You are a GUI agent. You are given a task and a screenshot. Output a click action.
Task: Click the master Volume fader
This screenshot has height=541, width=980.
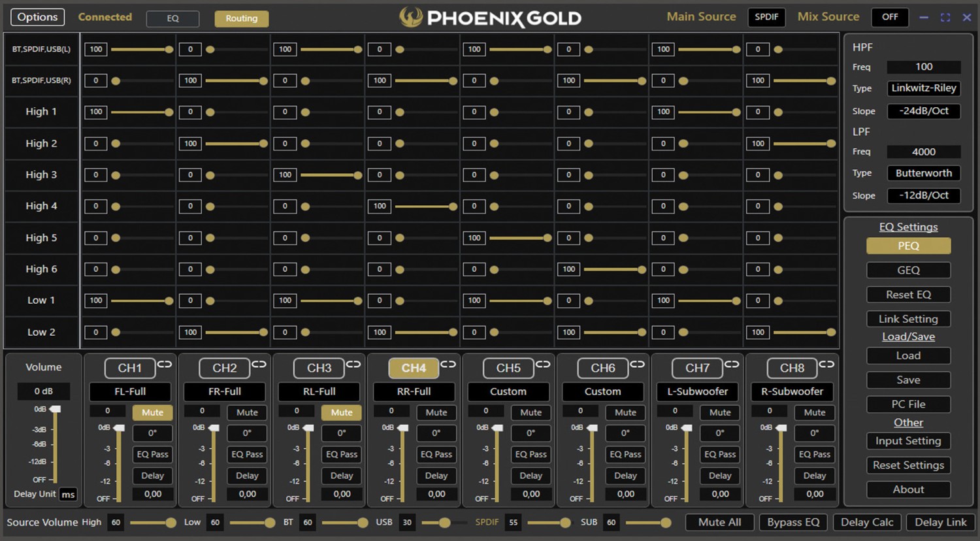(56, 444)
